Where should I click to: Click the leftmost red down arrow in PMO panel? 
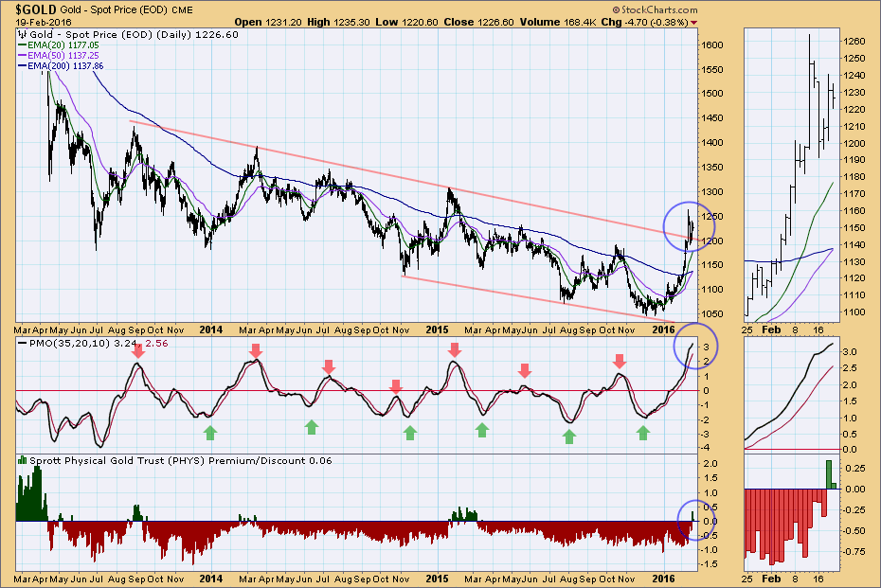(x=138, y=351)
